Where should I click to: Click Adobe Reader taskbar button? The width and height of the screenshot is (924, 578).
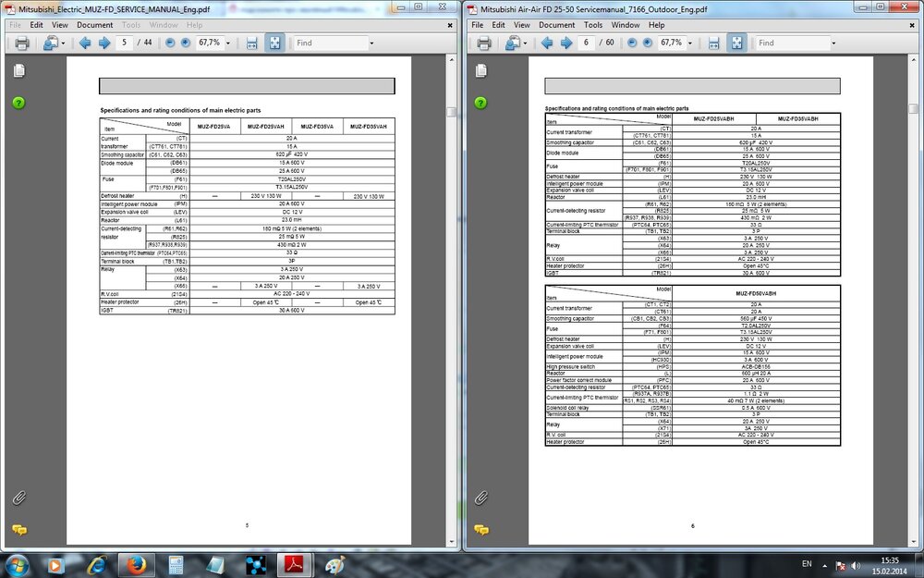click(295, 565)
